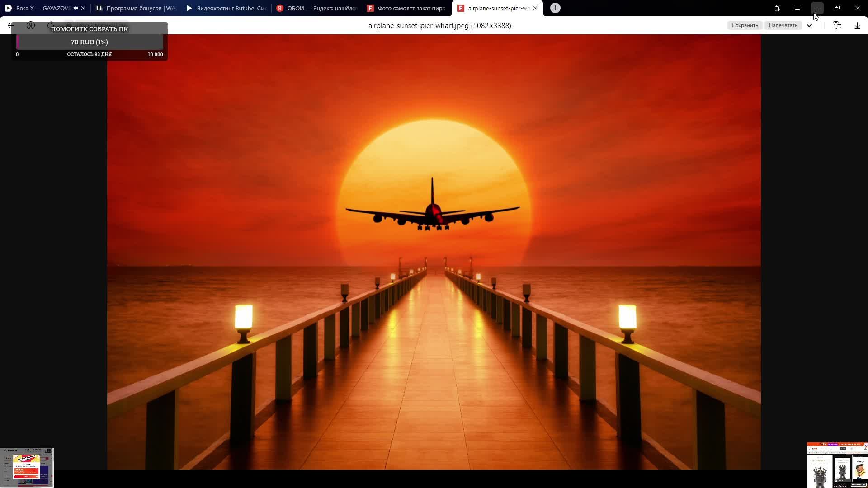
Task: Close the Rosa X tab
Action: pos(83,8)
